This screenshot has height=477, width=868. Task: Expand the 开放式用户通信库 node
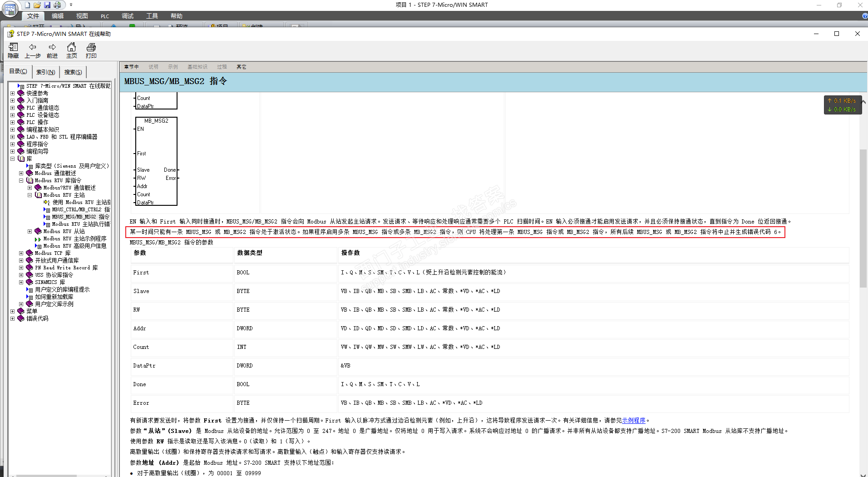pyautogui.click(x=21, y=260)
